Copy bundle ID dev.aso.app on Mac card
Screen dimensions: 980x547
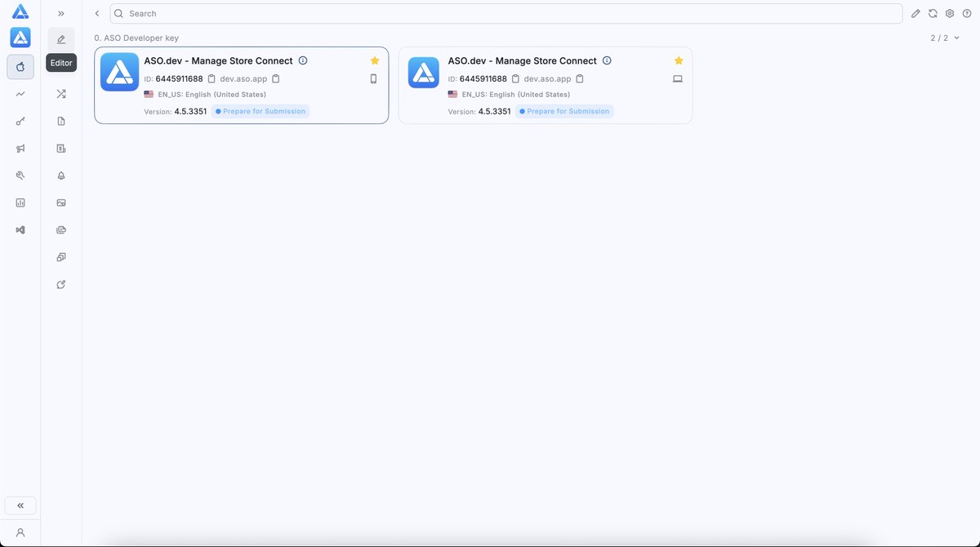coord(580,79)
